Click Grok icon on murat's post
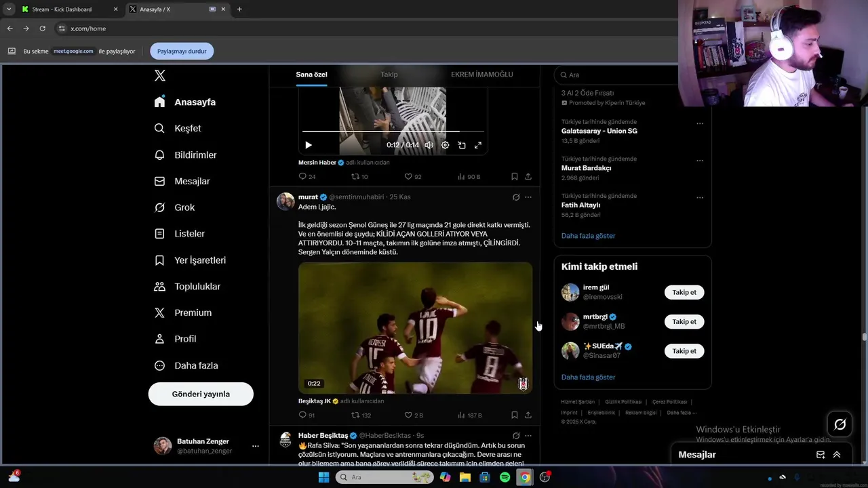The height and width of the screenshot is (488, 868). pos(516,197)
